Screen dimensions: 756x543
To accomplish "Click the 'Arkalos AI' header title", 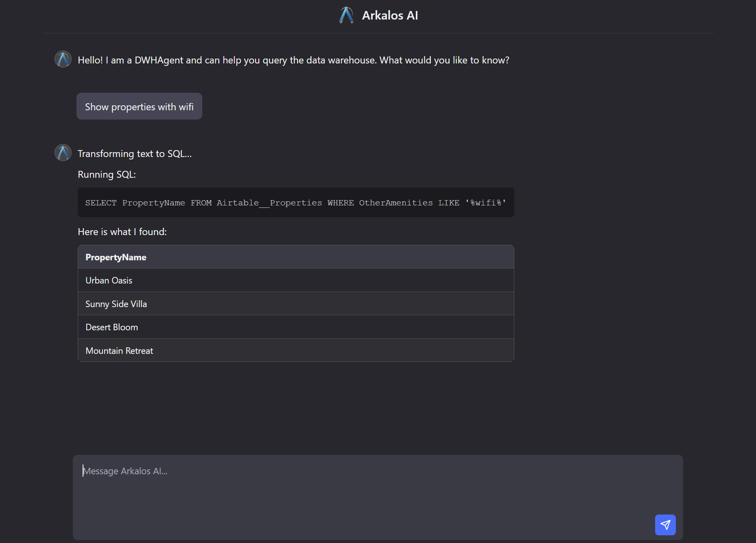I will coord(390,15).
